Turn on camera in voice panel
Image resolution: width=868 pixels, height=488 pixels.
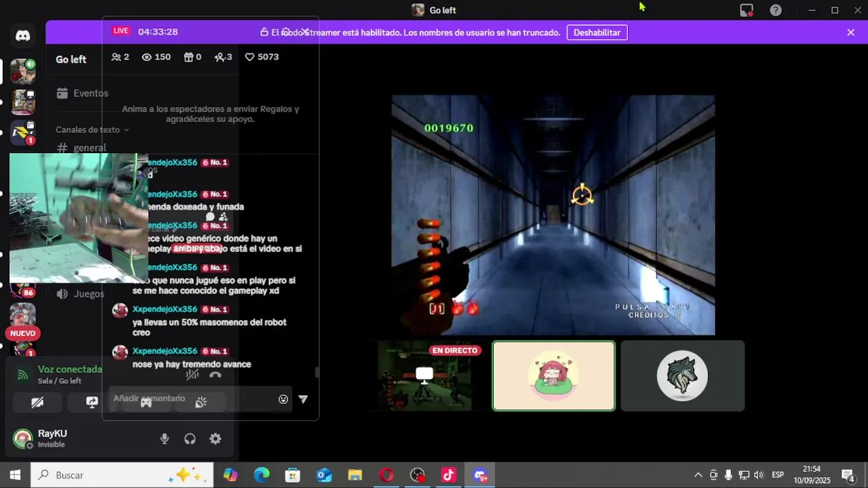click(x=37, y=402)
